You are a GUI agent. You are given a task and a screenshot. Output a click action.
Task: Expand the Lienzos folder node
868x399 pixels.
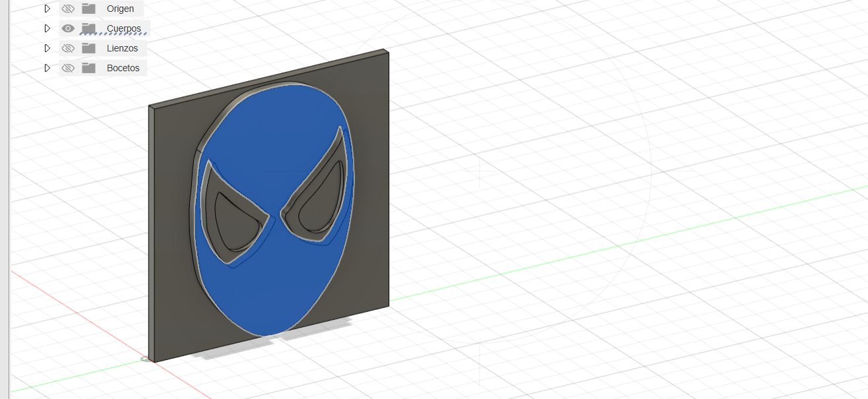pyautogui.click(x=47, y=48)
